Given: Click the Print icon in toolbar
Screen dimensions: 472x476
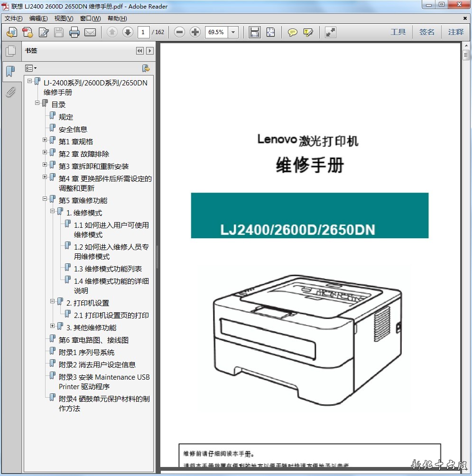Looking at the screenshot, I should (74, 32).
